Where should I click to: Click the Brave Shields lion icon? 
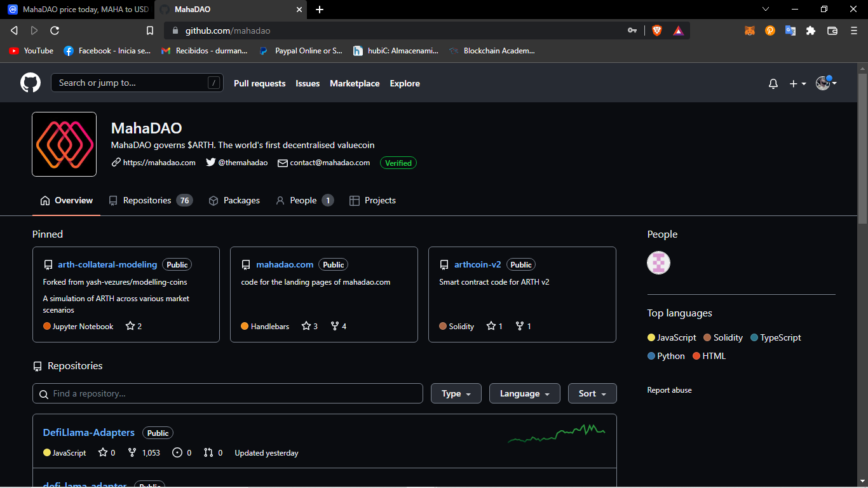(x=657, y=30)
